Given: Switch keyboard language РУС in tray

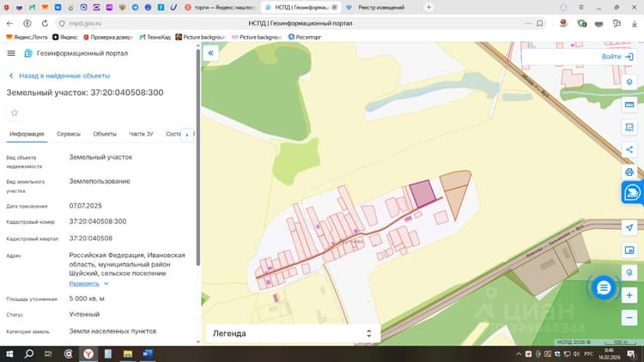Looking at the screenshot, I should pos(588,353).
